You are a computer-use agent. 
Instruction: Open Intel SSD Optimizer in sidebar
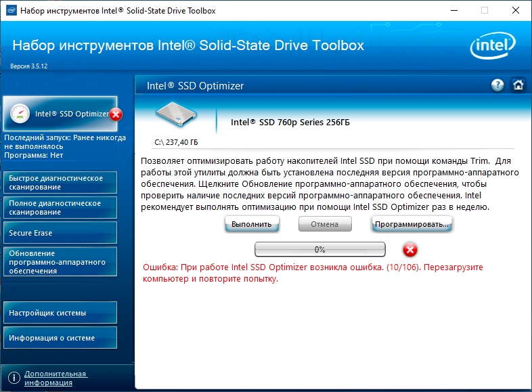click(60, 114)
